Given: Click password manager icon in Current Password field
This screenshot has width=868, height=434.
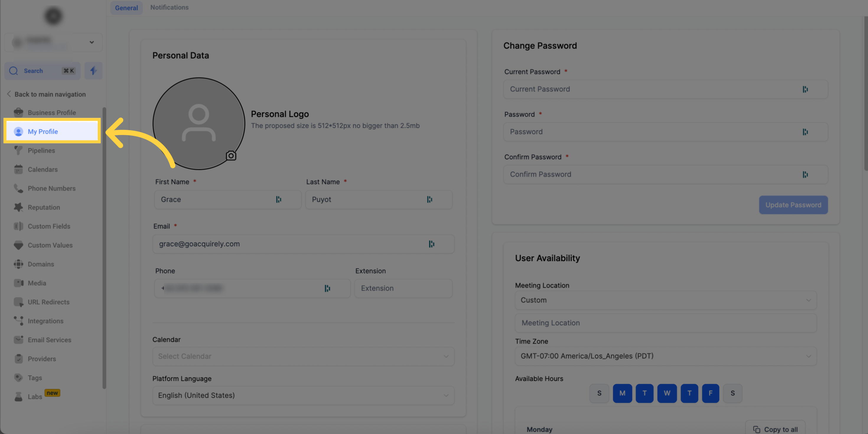Looking at the screenshot, I should 805,89.
